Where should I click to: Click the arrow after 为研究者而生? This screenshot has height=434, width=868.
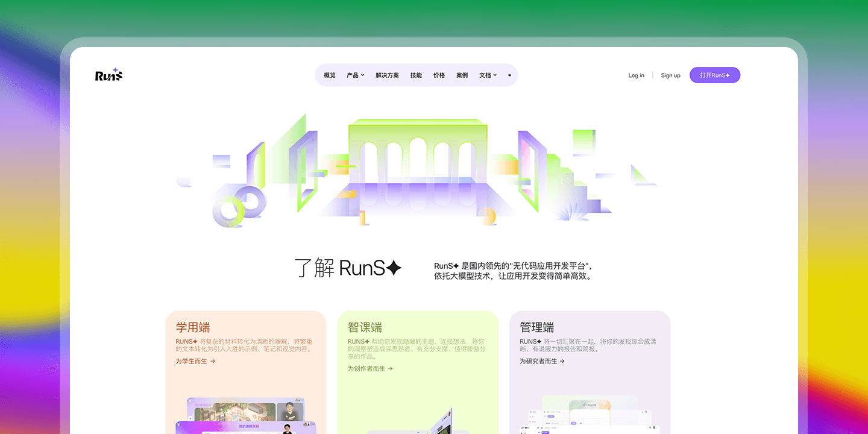tap(562, 362)
